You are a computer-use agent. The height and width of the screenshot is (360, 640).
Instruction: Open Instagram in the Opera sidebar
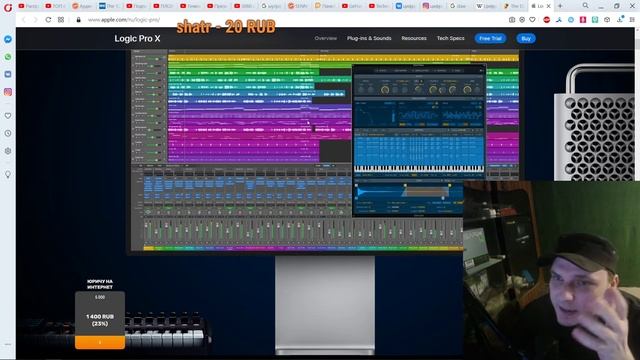tap(8, 92)
